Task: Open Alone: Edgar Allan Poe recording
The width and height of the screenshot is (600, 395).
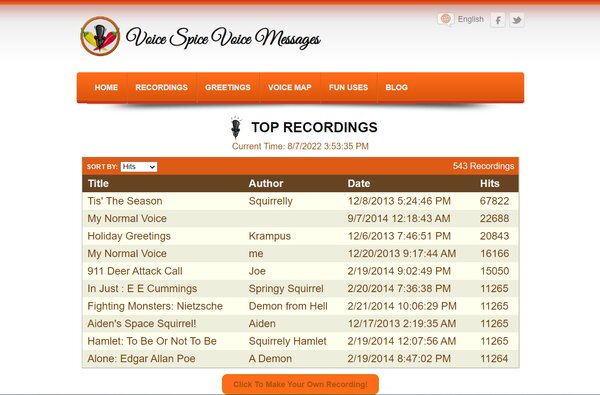Action: [141, 359]
